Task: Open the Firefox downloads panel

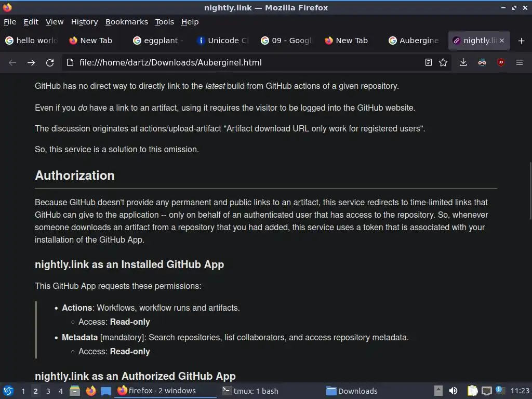Action: point(463,62)
